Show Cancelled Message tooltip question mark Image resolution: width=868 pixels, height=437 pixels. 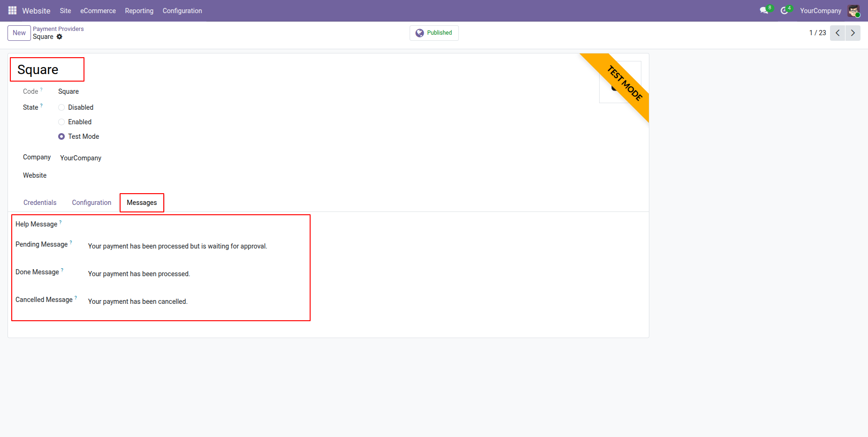click(x=76, y=298)
